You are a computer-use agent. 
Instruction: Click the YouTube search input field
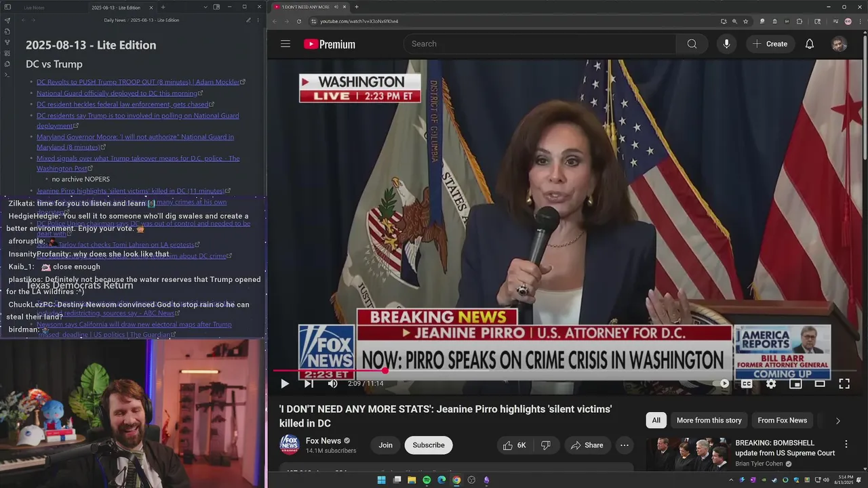point(540,44)
